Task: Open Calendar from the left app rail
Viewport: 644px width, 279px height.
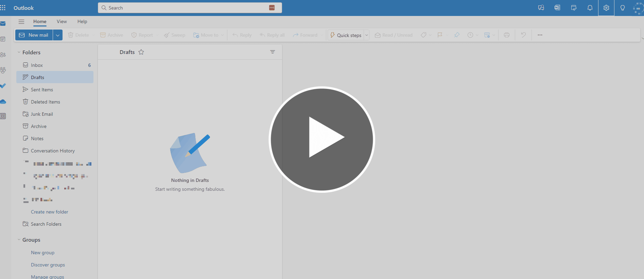Action: click(3, 39)
